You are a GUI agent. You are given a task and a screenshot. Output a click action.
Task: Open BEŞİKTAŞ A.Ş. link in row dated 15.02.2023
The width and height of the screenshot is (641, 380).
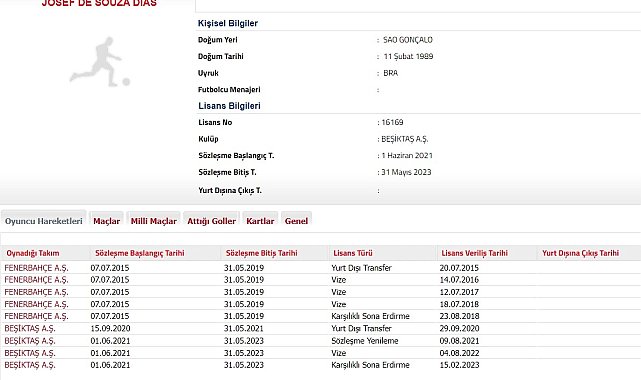click(x=30, y=365)
